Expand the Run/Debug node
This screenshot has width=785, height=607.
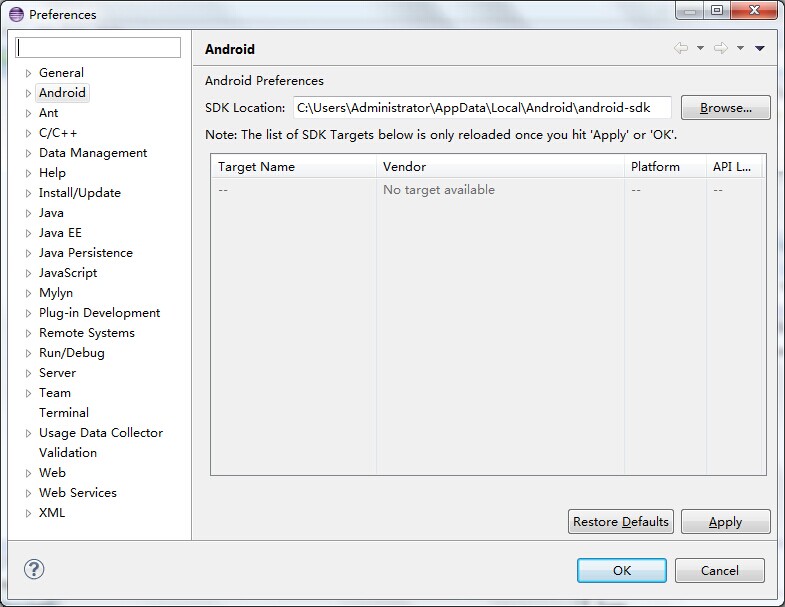point(29,354)
